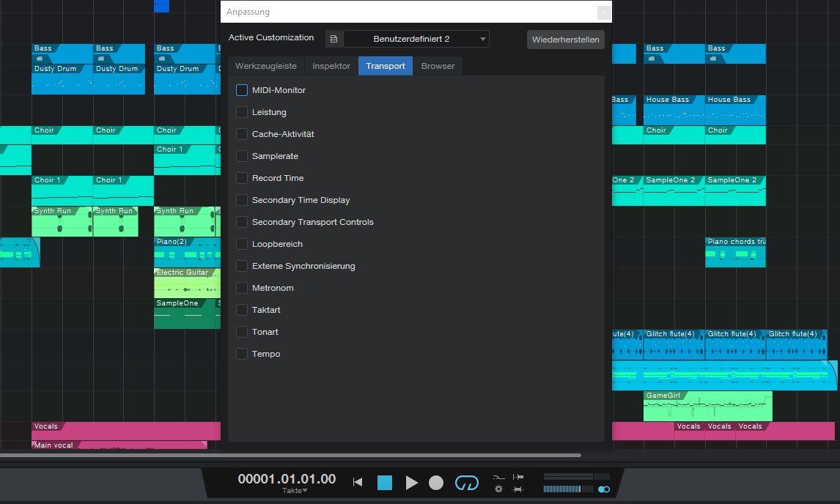Open the Browser tab

438,65
